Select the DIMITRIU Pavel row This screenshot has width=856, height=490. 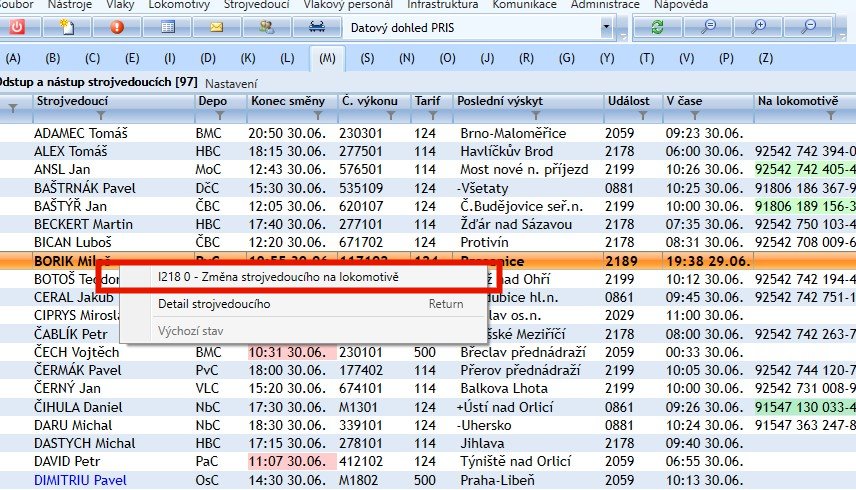(x=80, y=480)
